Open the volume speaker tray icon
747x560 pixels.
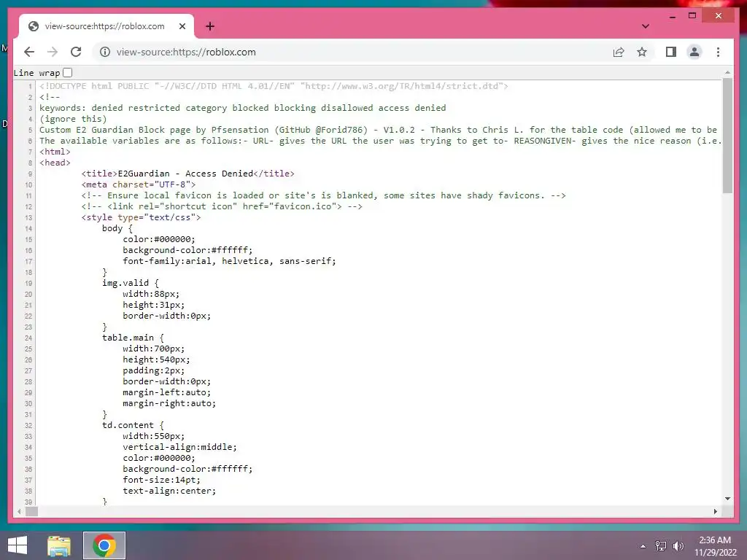click(678, 545)
